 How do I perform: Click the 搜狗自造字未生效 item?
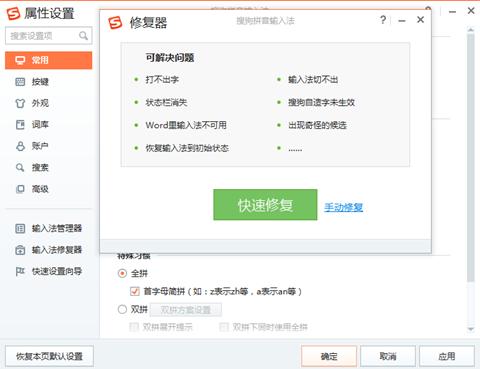pyautogui.click(x=321, y=102)
